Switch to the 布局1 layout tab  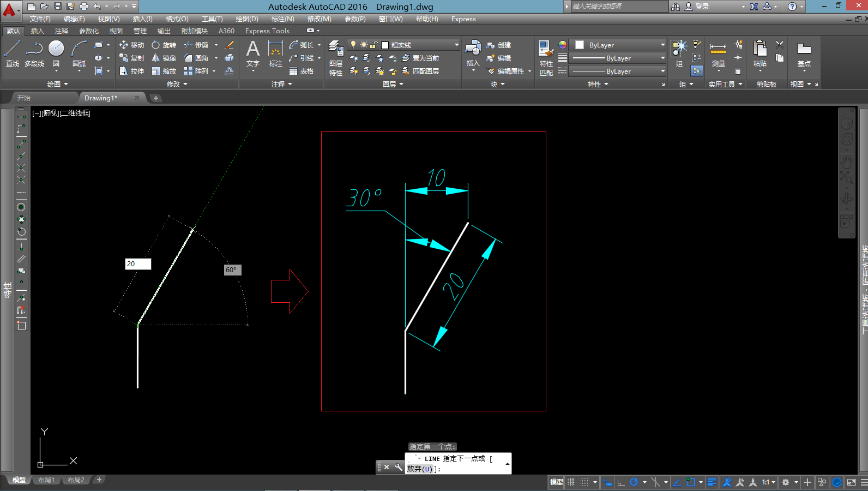click(x=46, y=480)
